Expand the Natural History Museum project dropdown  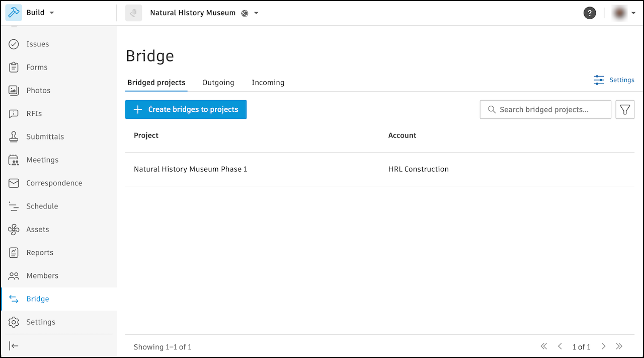256,13
